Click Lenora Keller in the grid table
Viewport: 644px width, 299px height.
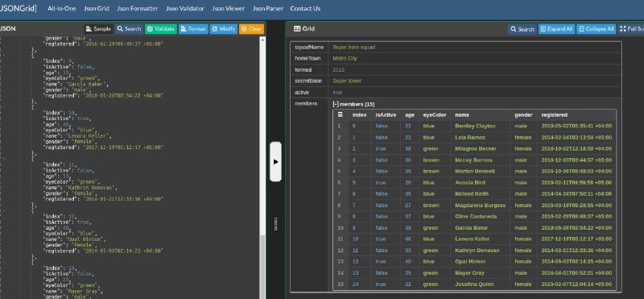click(x=473, y=239)
